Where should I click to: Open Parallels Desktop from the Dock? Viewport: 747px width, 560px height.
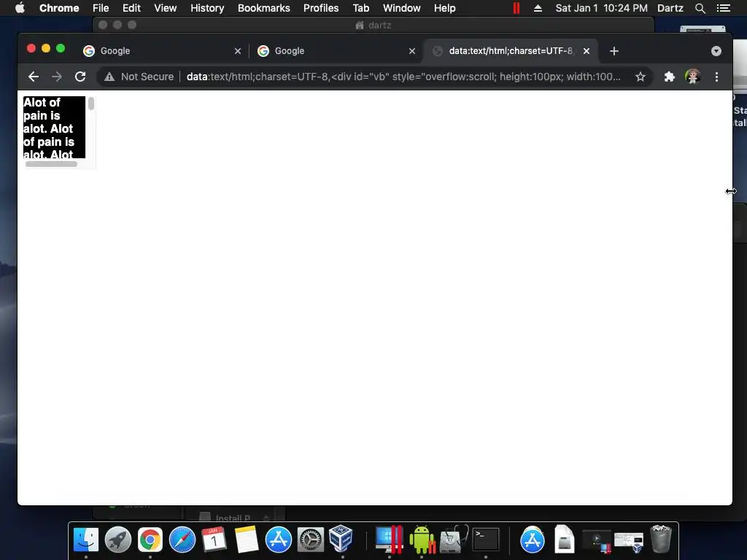tap(390, 540)
